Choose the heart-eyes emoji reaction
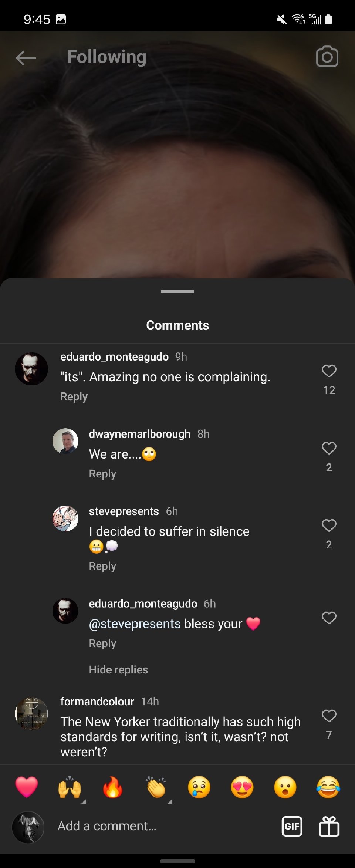 (x=242, y=787)
